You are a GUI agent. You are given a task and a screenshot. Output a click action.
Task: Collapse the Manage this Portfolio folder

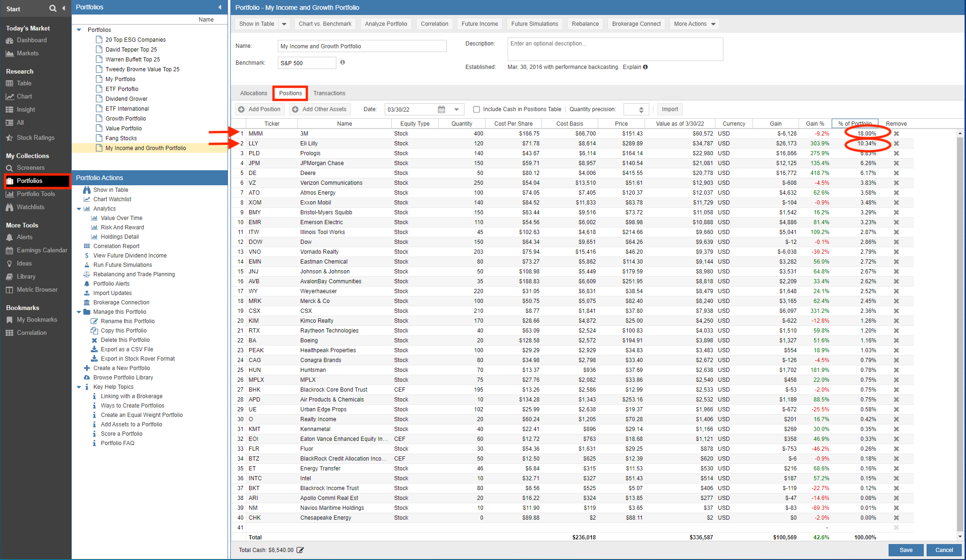pos(79,312)
